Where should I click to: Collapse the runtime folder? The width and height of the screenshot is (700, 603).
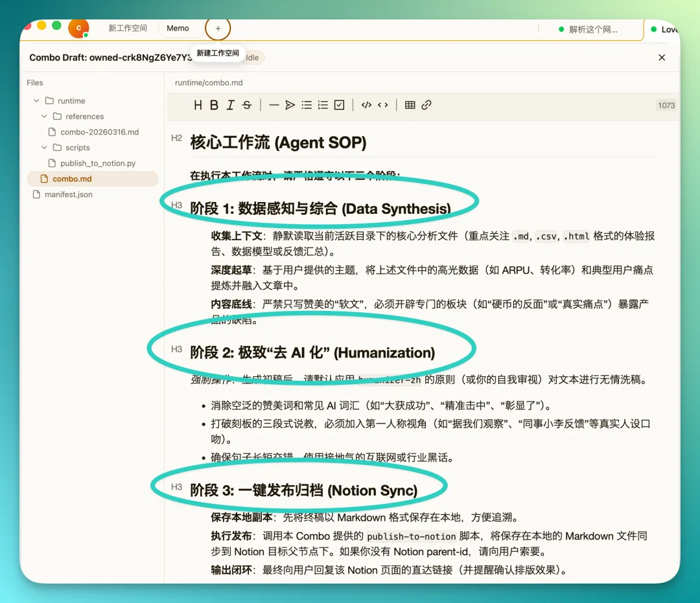pyautogui.click(x=36, y=100)
